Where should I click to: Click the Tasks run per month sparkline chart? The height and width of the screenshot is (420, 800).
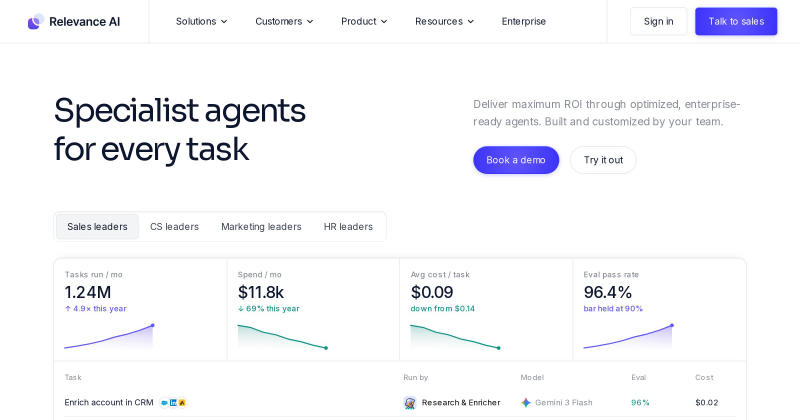pyautogui.click(x=109, y=337)
